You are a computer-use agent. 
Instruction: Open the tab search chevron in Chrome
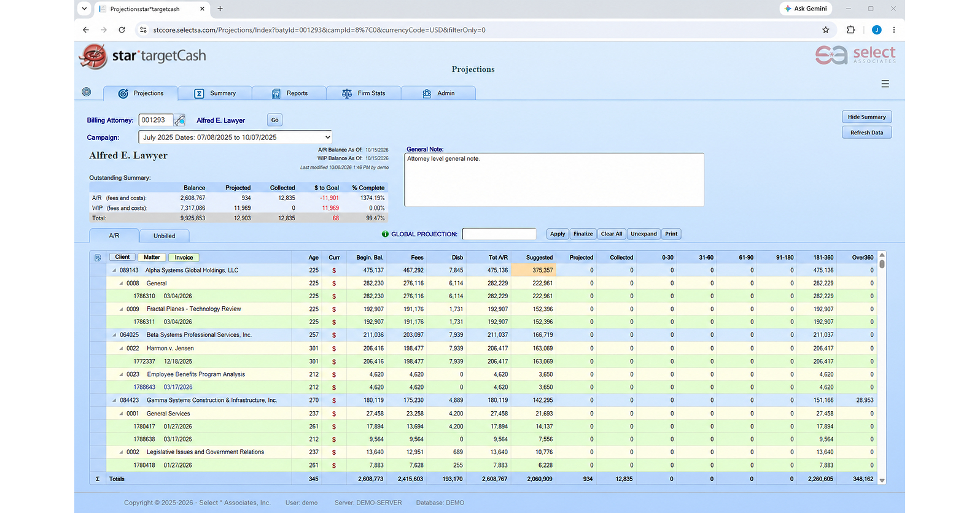click(x=84, y=9)
